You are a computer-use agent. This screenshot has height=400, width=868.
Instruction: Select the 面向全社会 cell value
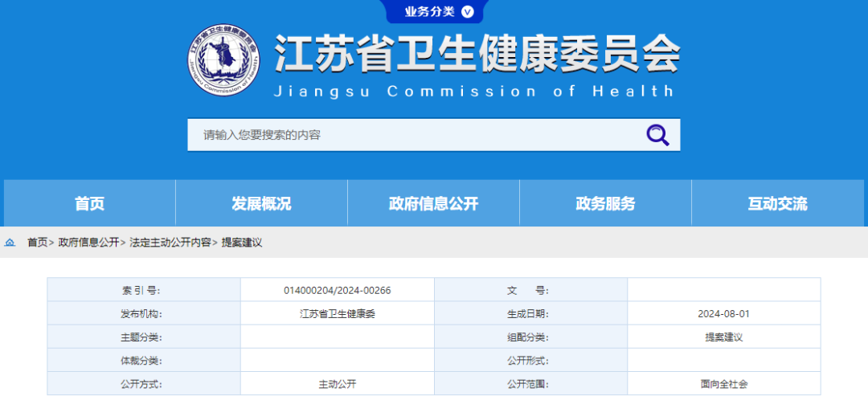coord(723,383)
